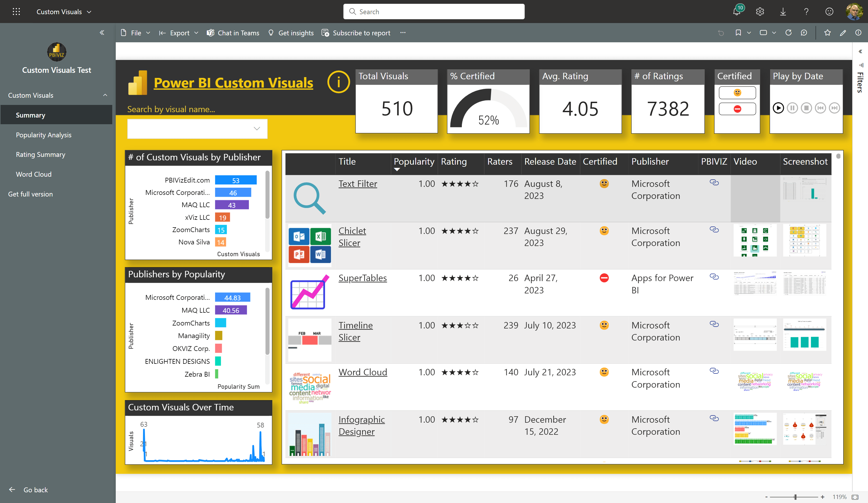
Task: Click the yellow info circle icon
Action: (x=338, y=82)
